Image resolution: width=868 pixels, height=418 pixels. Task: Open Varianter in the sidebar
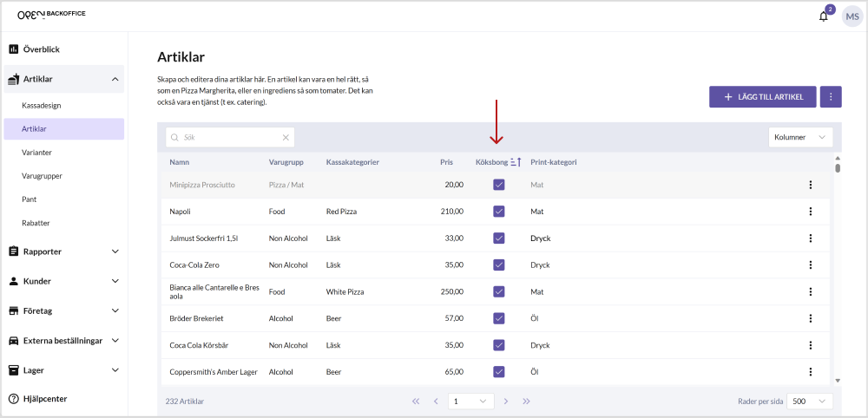pyautogui.click(x=37, y=153)
